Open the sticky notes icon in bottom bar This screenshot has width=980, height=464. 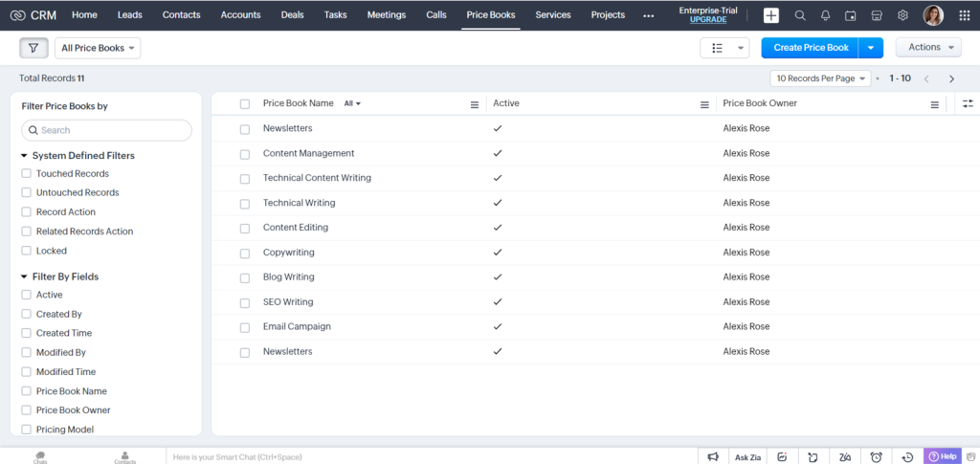[813, 456]
